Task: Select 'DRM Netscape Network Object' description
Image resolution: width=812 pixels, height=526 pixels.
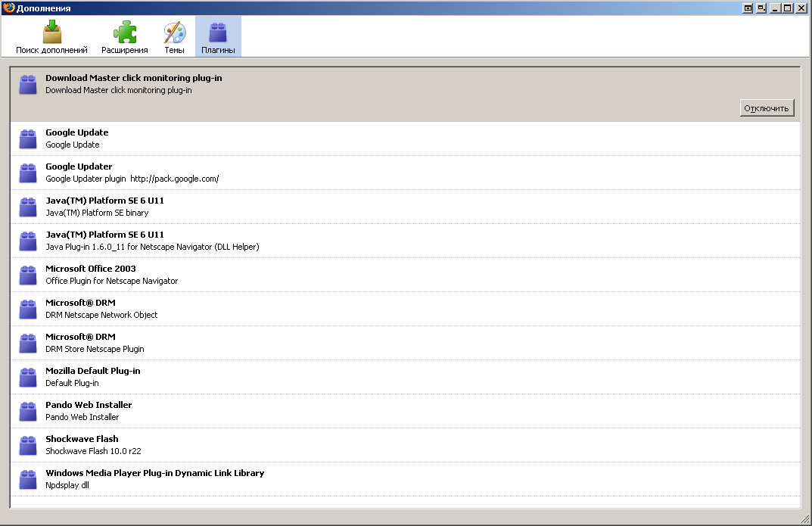Action: point(101,315)
